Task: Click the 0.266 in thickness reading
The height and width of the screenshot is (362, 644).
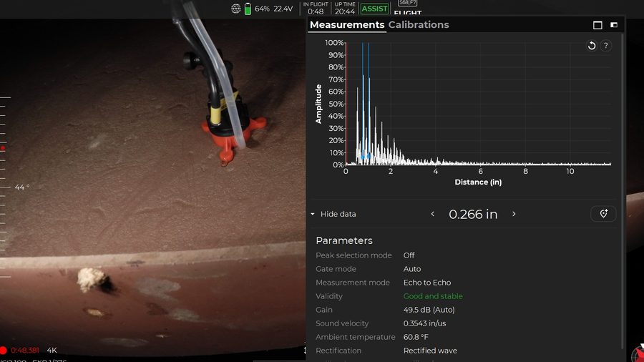Action: [473, 214]
